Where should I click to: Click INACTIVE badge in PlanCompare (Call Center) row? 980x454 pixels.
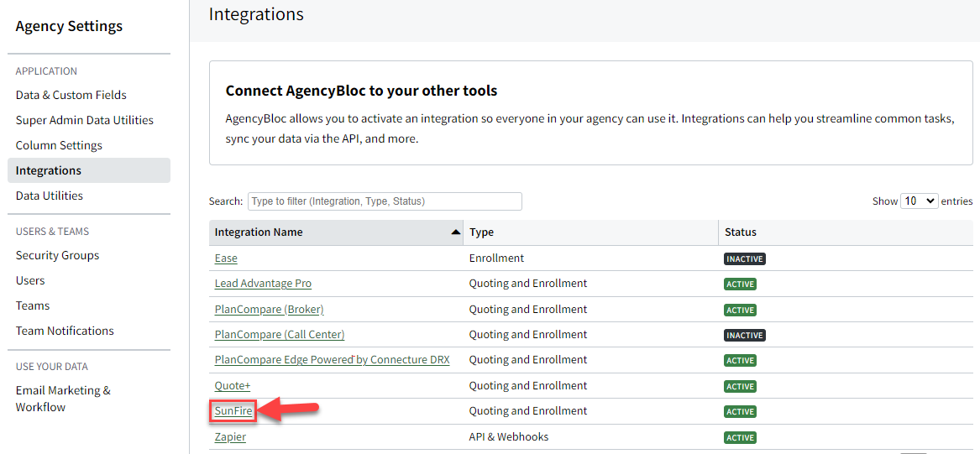pos(745,336)
